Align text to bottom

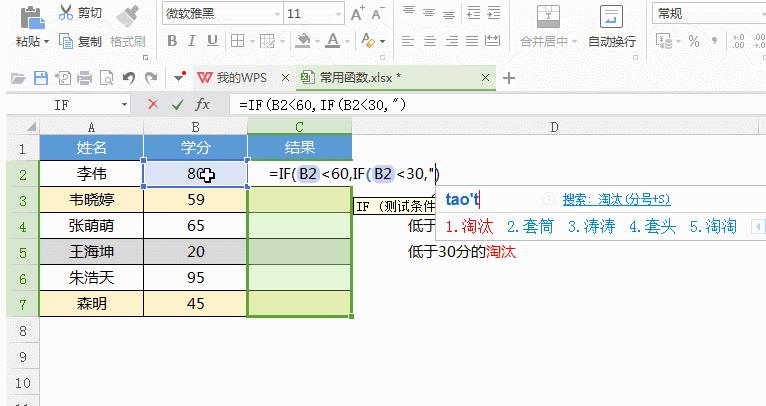pos(449,13)
